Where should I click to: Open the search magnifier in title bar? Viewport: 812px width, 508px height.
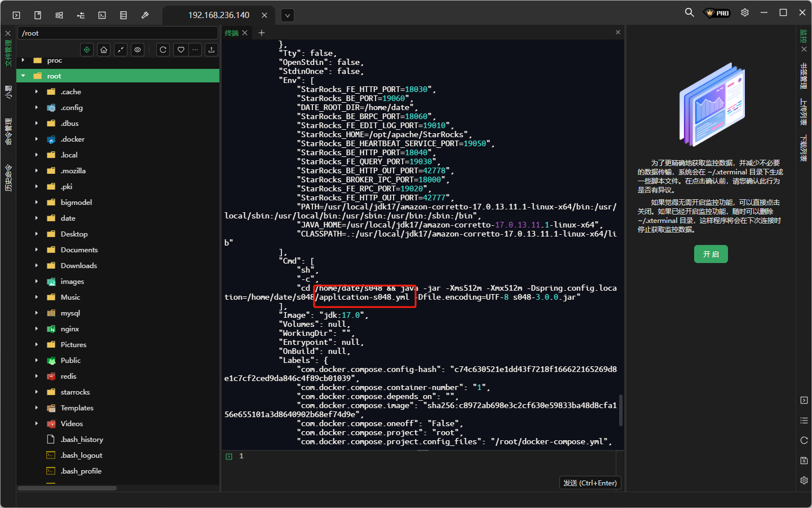coord(689,12)
